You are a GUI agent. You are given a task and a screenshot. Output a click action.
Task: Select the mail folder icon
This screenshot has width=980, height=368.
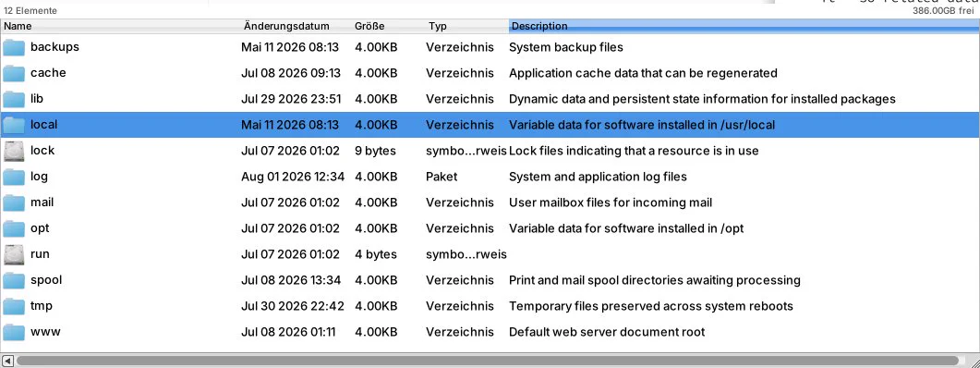[14, 202]
